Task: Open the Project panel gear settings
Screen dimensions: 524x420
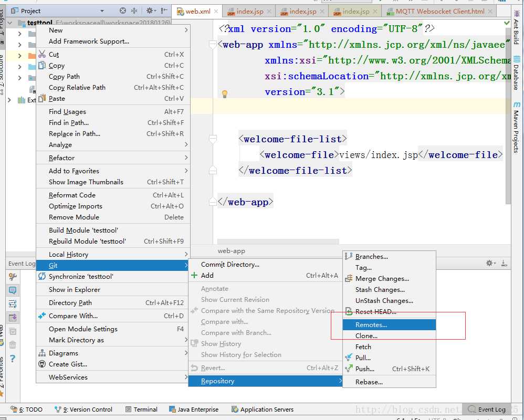Action: (x=150, y=10)
